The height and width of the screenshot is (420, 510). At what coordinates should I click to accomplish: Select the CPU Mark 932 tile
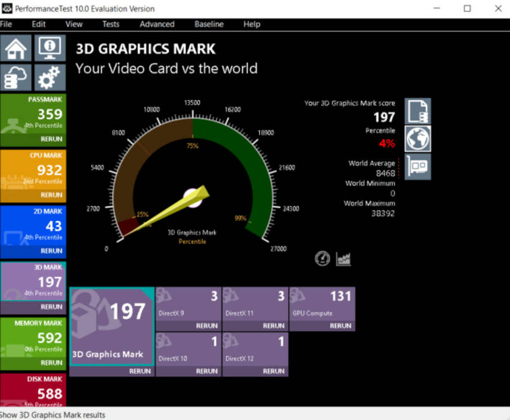(x=33, y=170)
